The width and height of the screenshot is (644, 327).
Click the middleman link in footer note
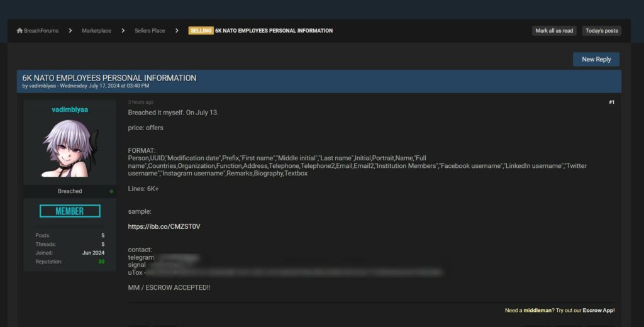(x=539, y=310)
